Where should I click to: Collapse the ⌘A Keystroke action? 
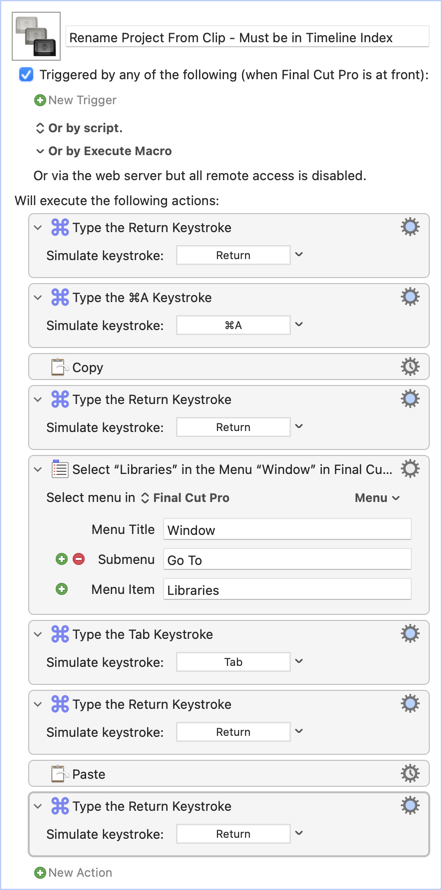[x=38, y=297]
